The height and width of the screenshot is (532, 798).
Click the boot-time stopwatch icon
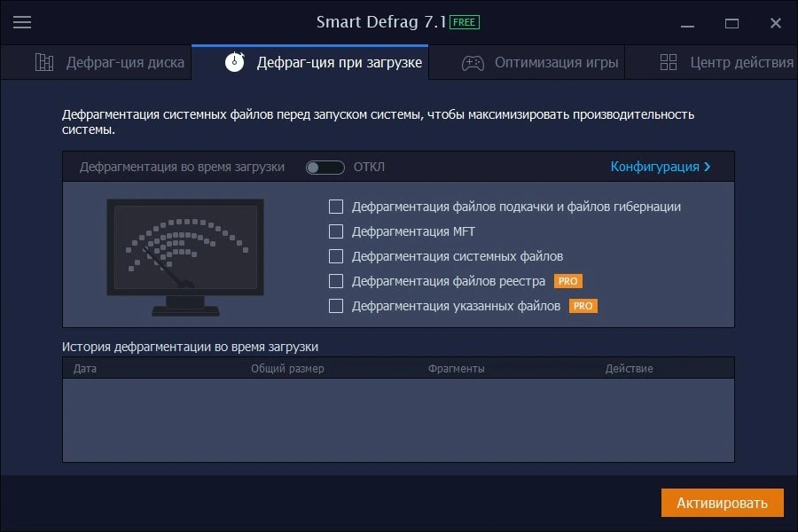pyautogui.click(x=235, y=61)
